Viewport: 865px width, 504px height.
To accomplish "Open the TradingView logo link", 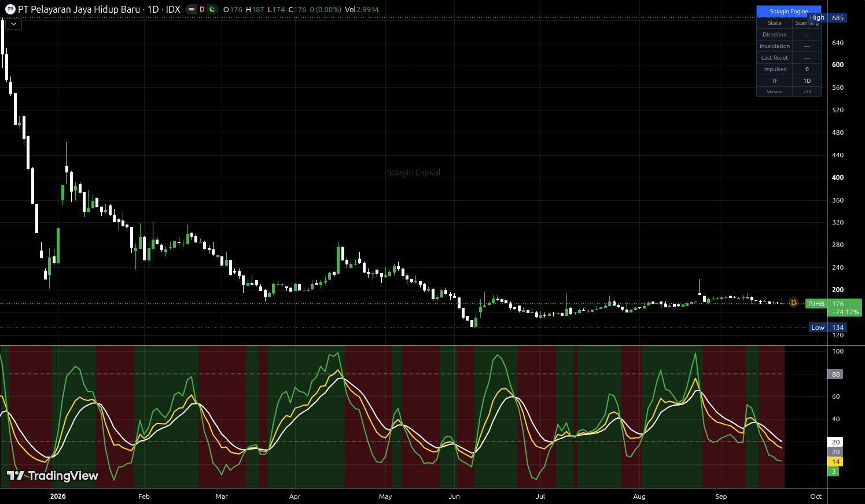I will 53,476.
